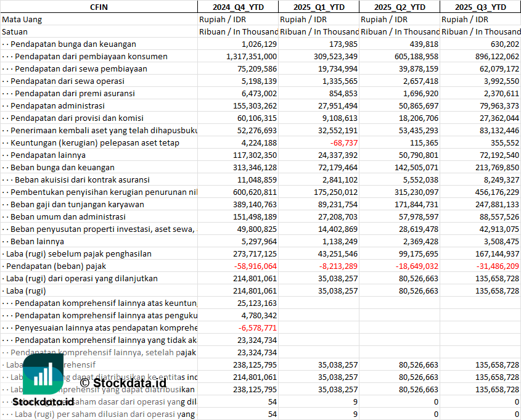Select the Laba (rugi) sebelum pajak penghasilan row
This screenshot has width=521, height=420.
point(78,253)
